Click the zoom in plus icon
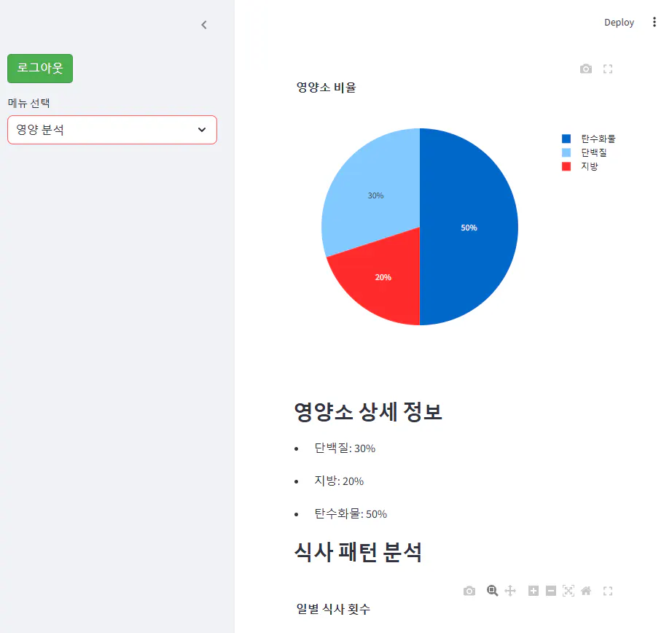The width and height of the screenshot is (672, 633). coord(533,591)
